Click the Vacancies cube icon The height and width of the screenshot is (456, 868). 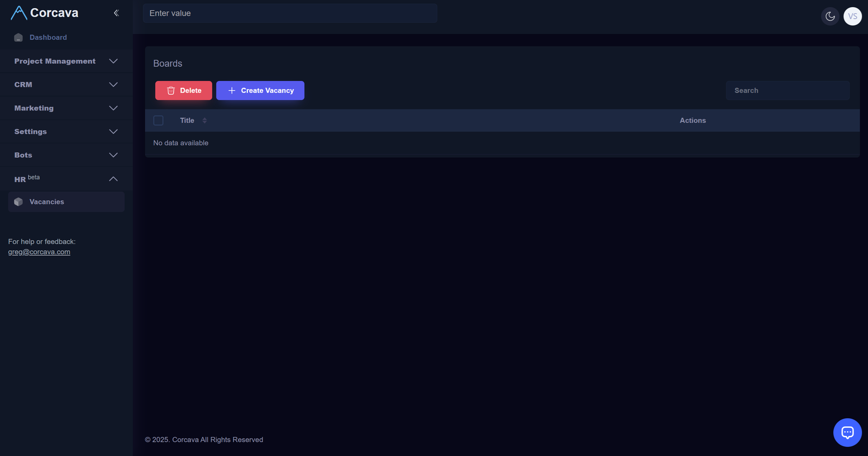(18, 202)
